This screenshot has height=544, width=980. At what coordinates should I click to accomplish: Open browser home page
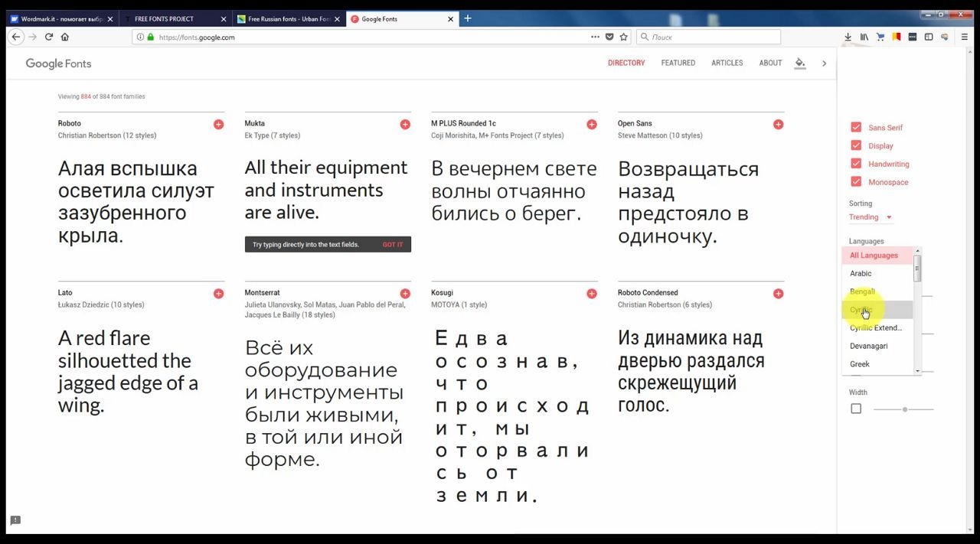coord(64,37)
